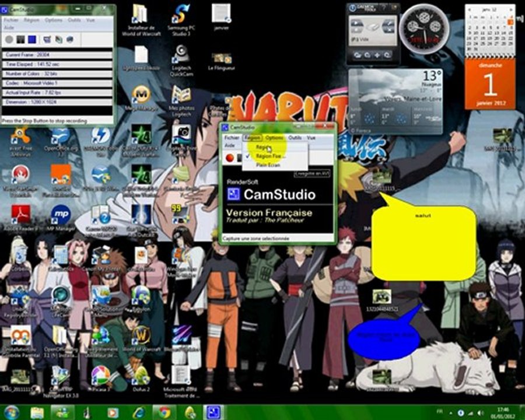The height and width of the screenshot is (420, 525).
Task: Open 'Installeur de World of Warcraft' desktop folder
Action: [141, 20]
